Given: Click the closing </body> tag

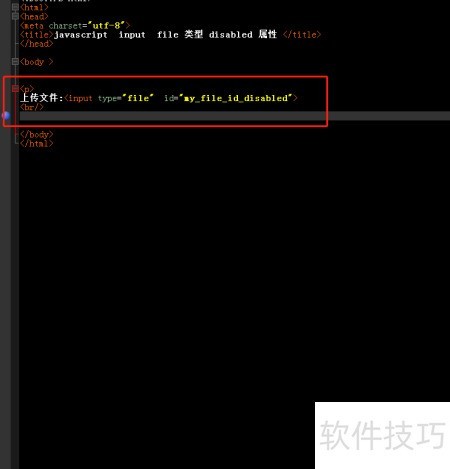Looking at the screenshot, I should (x=37, y=134).
